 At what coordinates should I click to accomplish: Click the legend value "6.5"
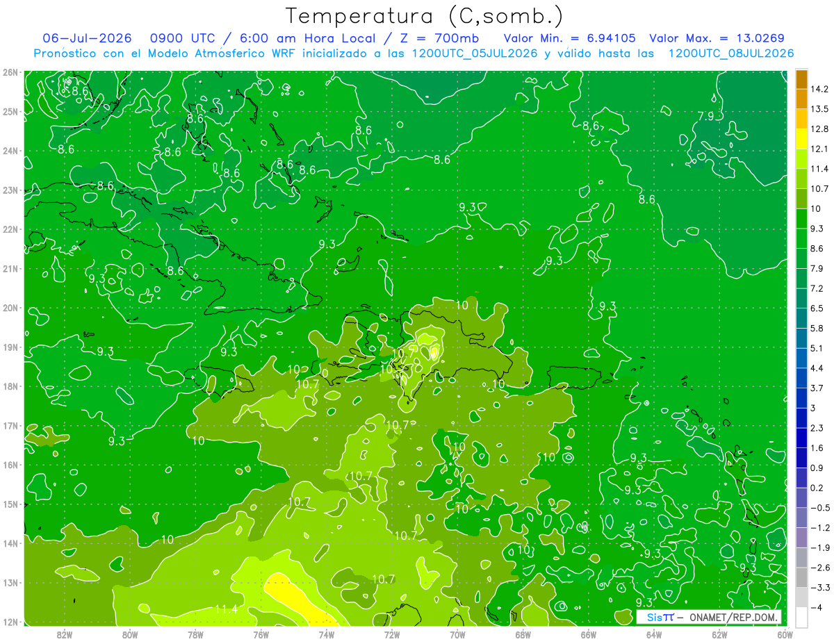[x=817, y=308]
